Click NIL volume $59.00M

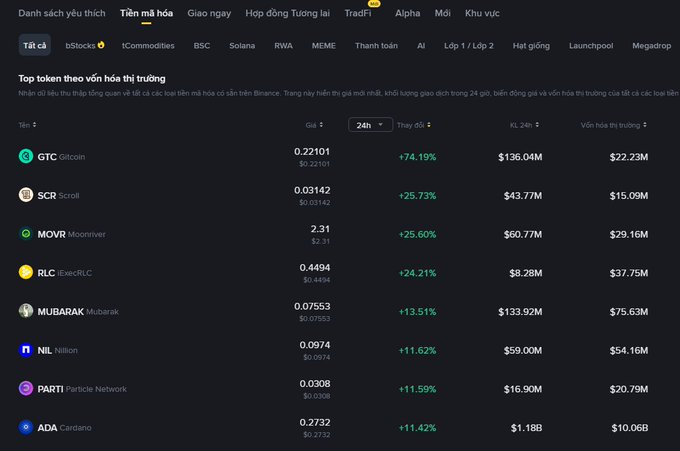[x=523, y=350]
